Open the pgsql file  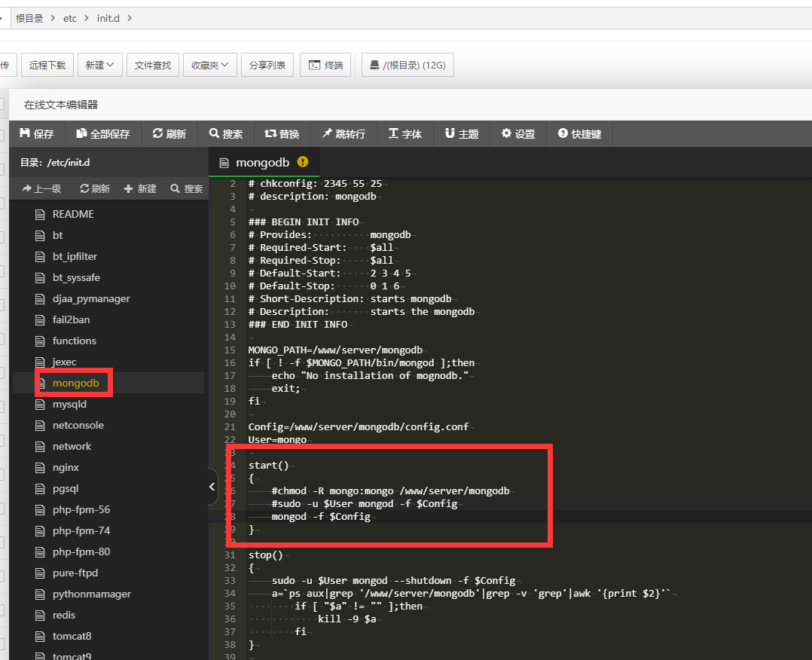coord(66,488)
